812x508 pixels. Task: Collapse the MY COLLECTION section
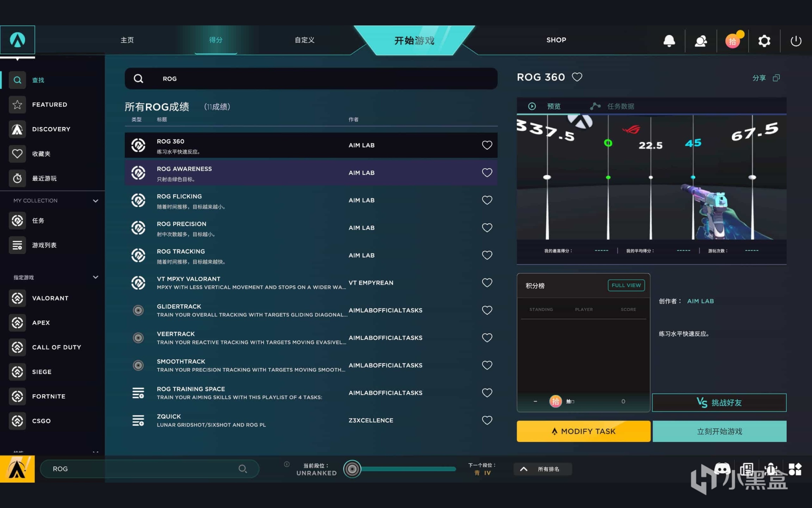95,201
